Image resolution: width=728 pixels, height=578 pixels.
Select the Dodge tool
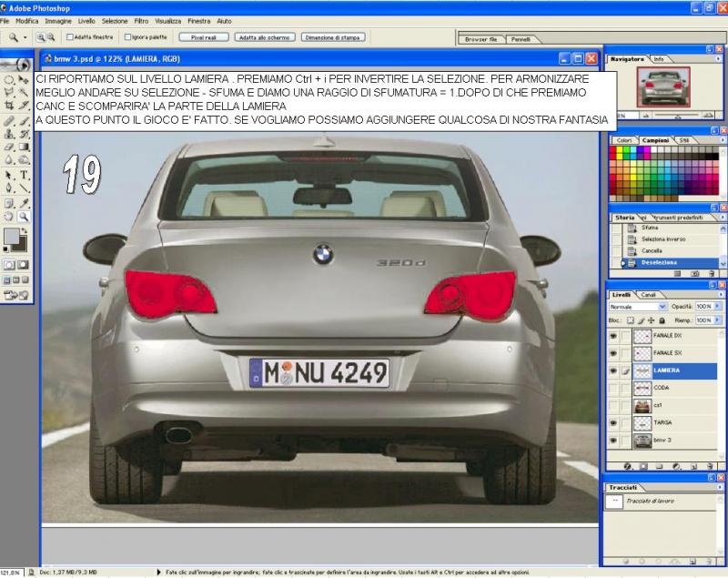point(24,160)
